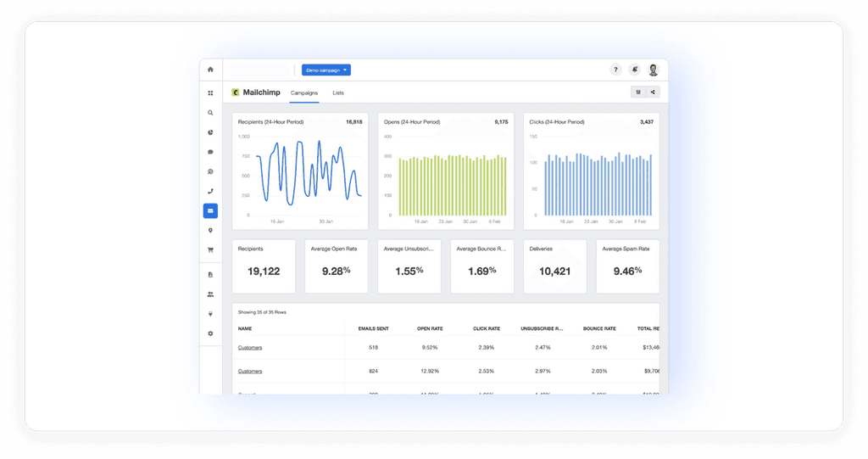Image resolution: width=868 pixels, height=459 pixels.
Task: Select the Recipients 19,122 stat card
Action: [x=264, y=266]
